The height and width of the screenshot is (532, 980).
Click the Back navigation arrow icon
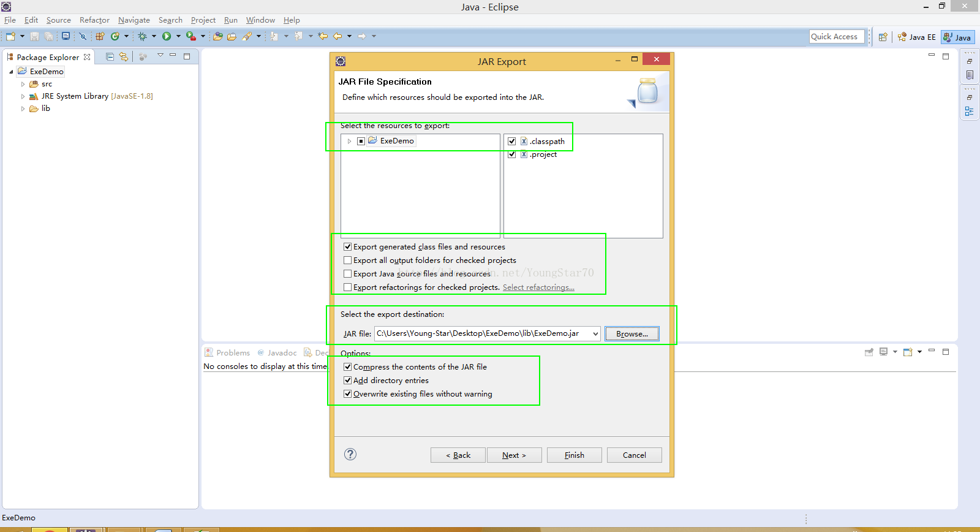(337, 36)
